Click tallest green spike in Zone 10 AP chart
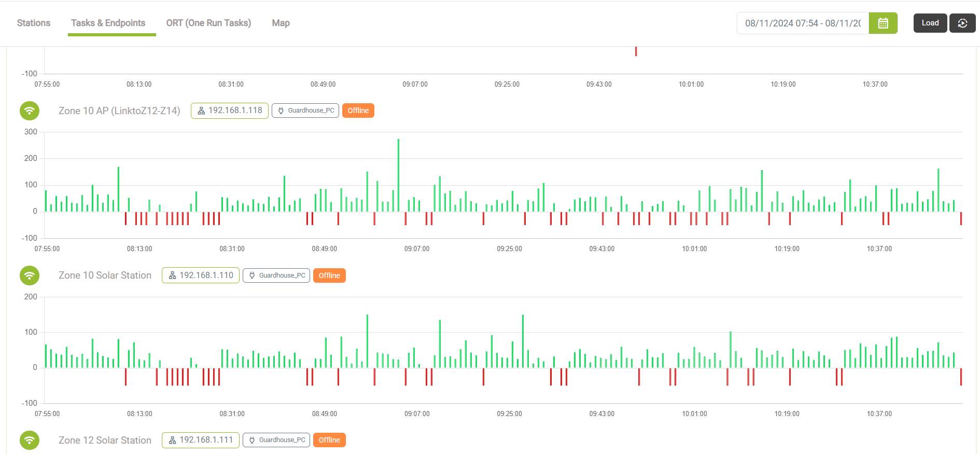 [x=398, y=175]
